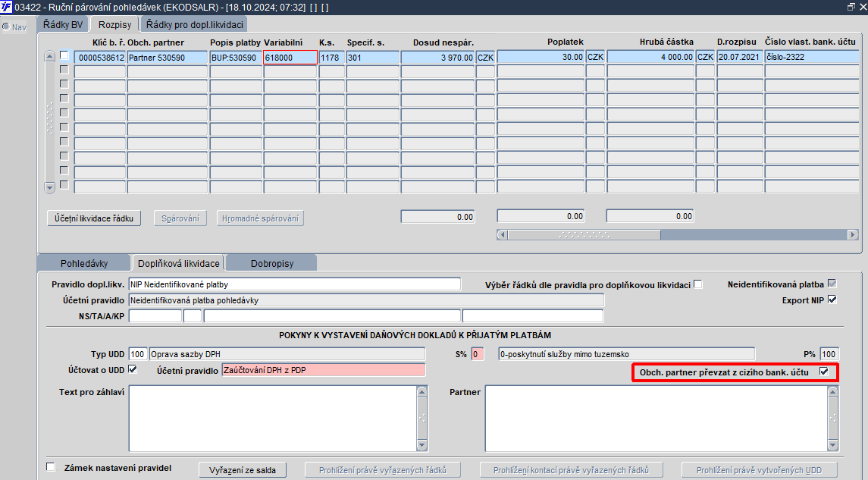Click the 3 970.00 unpaired amount cell
Image resolution: width=868 pixels, height=480 pixels.
[437, 57]
